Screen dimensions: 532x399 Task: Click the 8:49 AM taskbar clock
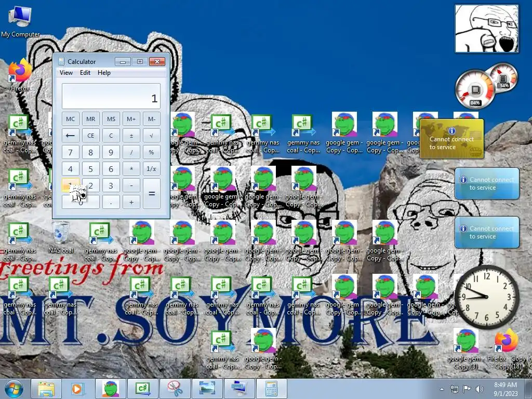click(506, 389)
